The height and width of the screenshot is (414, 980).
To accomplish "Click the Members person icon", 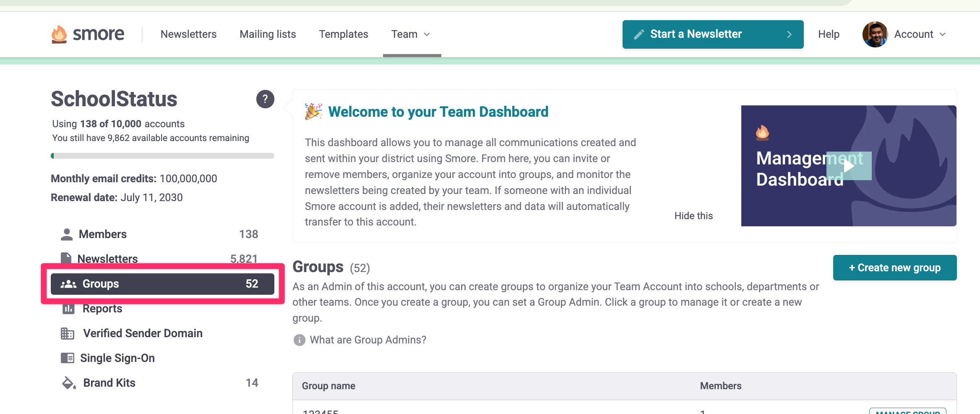I will pos(67,234).
